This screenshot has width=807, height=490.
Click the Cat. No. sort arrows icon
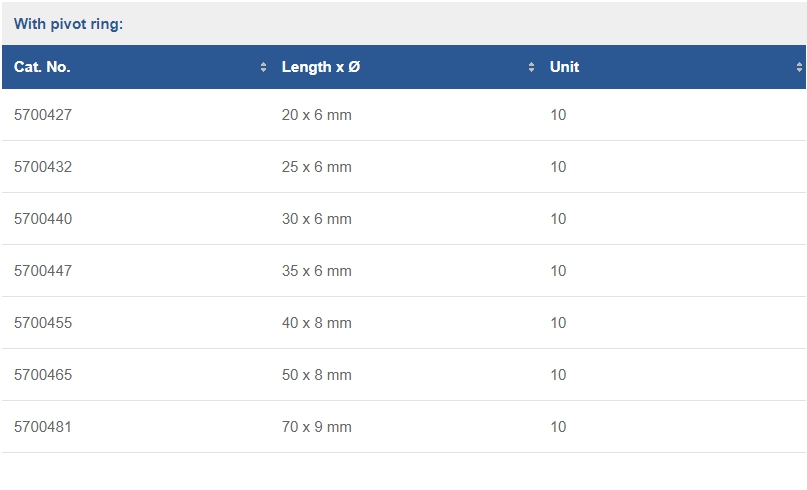pos(263,67)
